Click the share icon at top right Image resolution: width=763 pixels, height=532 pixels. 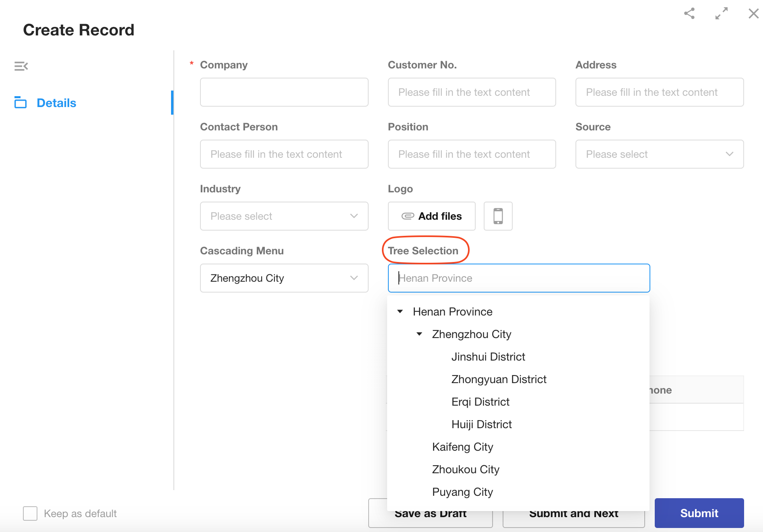[x=689, y=14]
